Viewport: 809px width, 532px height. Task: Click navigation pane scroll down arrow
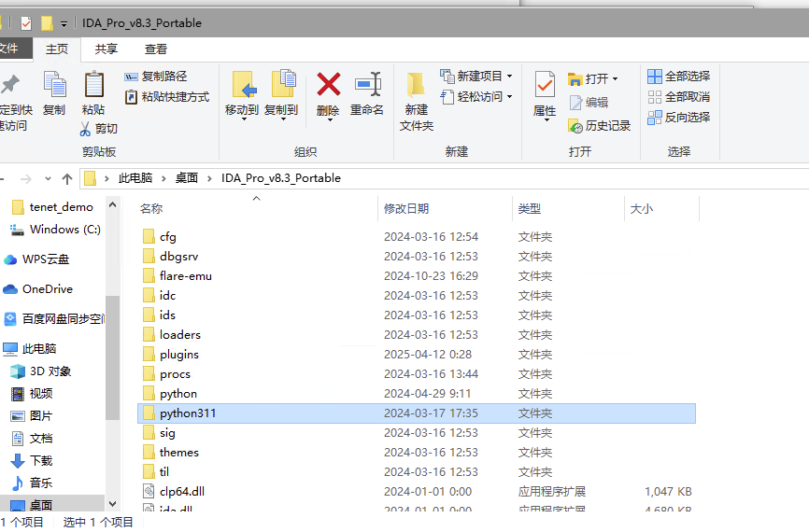(112, 504)
